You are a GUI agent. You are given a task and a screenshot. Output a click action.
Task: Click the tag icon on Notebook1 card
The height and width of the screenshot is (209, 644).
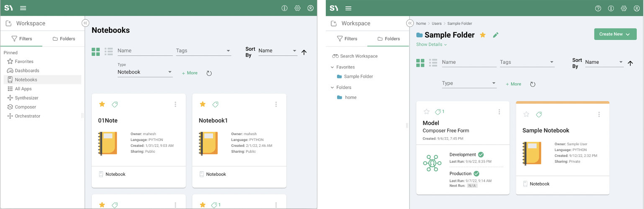(215, 104)
